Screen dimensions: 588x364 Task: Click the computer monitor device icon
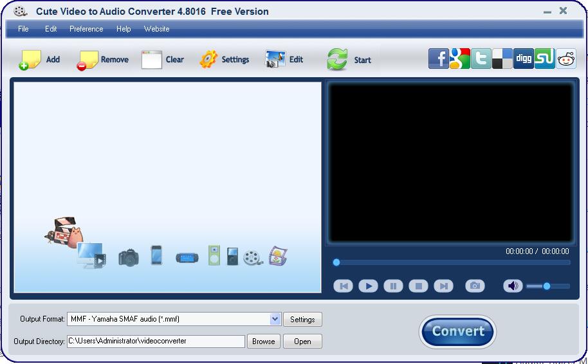click(x=91, y=256)
